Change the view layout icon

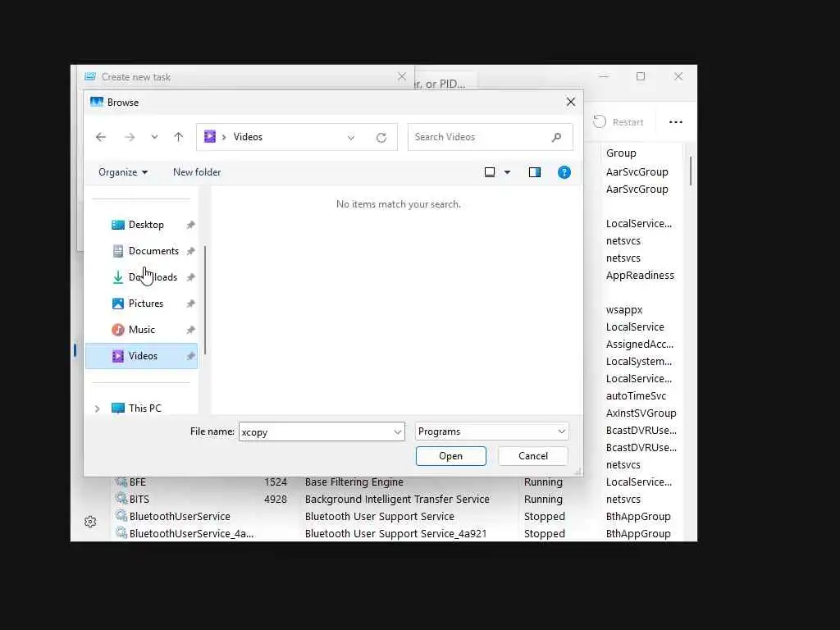tap(490, 172)
